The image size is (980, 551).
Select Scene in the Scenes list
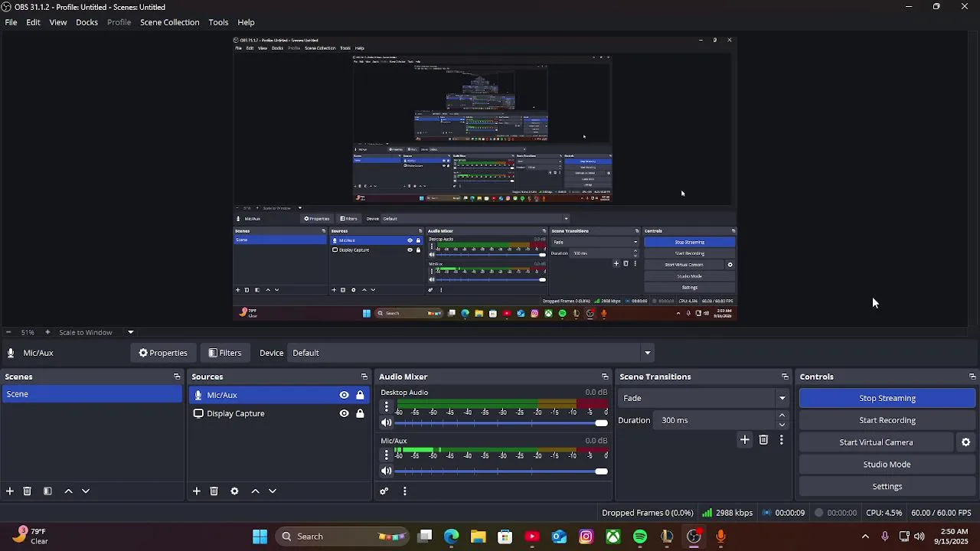[92, 394]
